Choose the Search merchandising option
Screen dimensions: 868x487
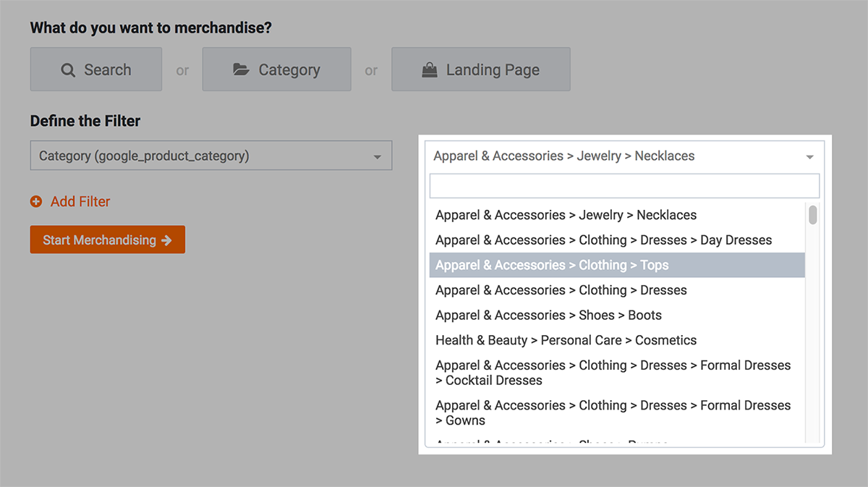[x=95, y=69]
